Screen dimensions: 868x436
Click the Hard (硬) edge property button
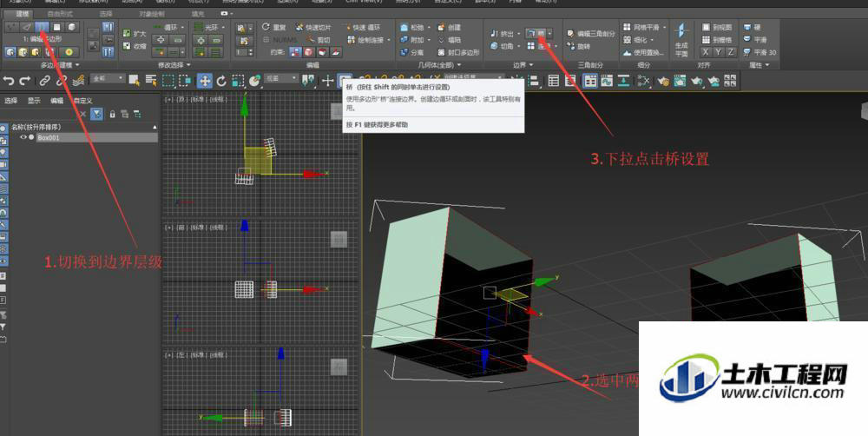(752, 27)
